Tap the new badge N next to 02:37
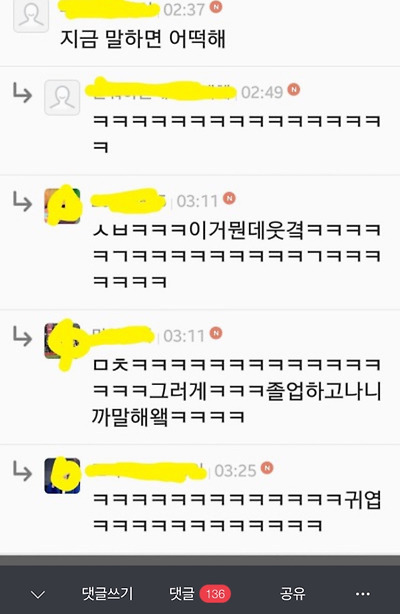 [x=216, y=7]
